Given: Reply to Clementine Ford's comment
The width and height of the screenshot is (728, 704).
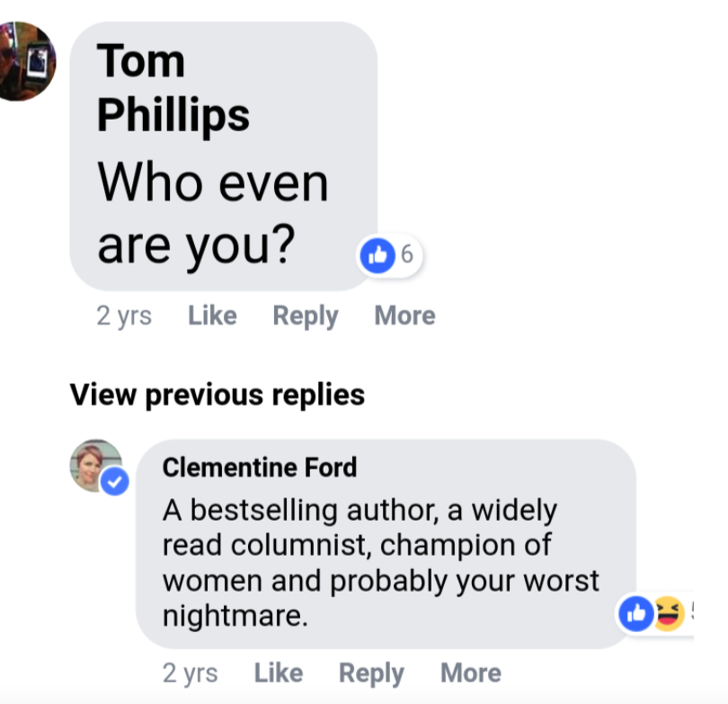Looking at the screenshot, I should pyautogui.click(x=371, y=673).
